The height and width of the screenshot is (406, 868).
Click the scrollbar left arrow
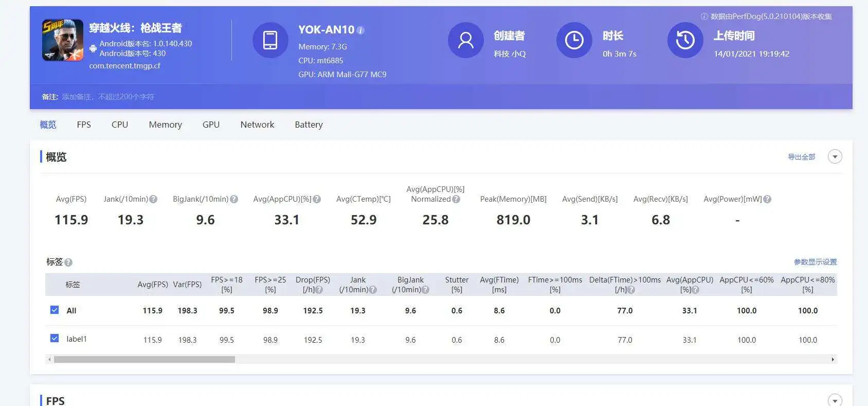pyautogui.click(x=49, y=359)
